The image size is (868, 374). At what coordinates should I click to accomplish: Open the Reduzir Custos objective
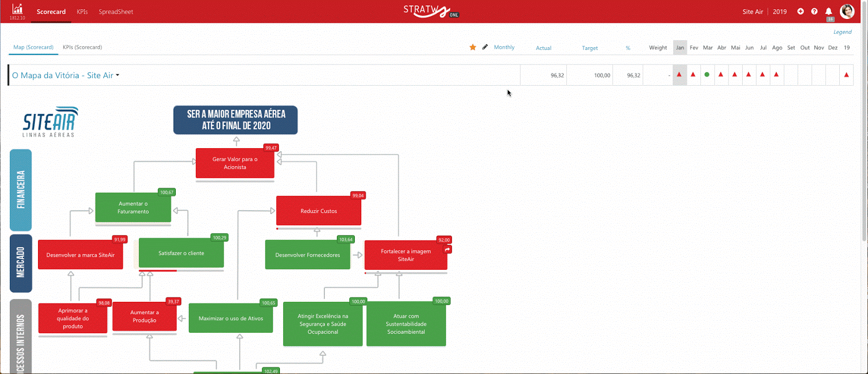point(318,211)
